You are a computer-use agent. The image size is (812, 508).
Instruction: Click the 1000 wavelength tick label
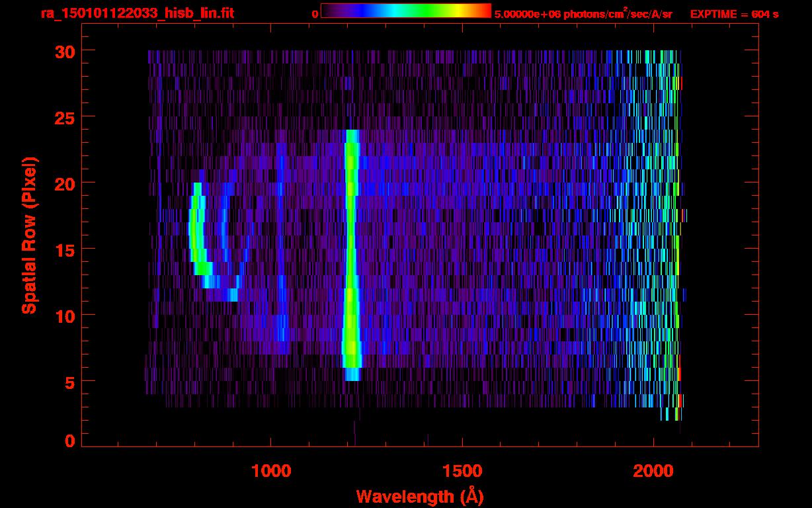tap(271, 471)
